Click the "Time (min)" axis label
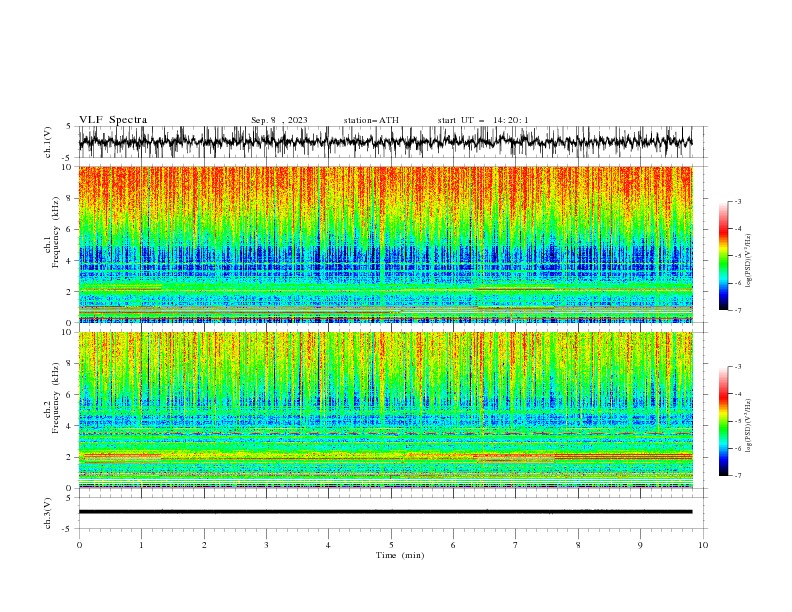This screenshot has height=612, width=792. tap(400, 555)
